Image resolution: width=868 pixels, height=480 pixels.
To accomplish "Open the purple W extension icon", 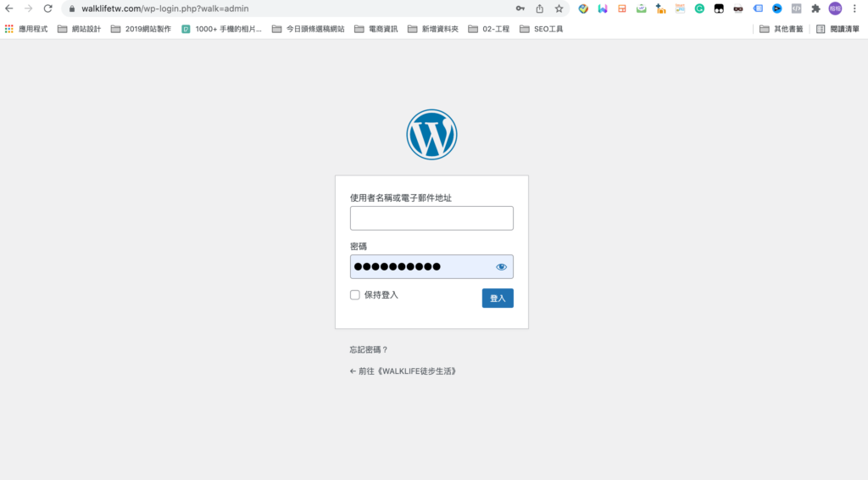I will click(603, 8).
